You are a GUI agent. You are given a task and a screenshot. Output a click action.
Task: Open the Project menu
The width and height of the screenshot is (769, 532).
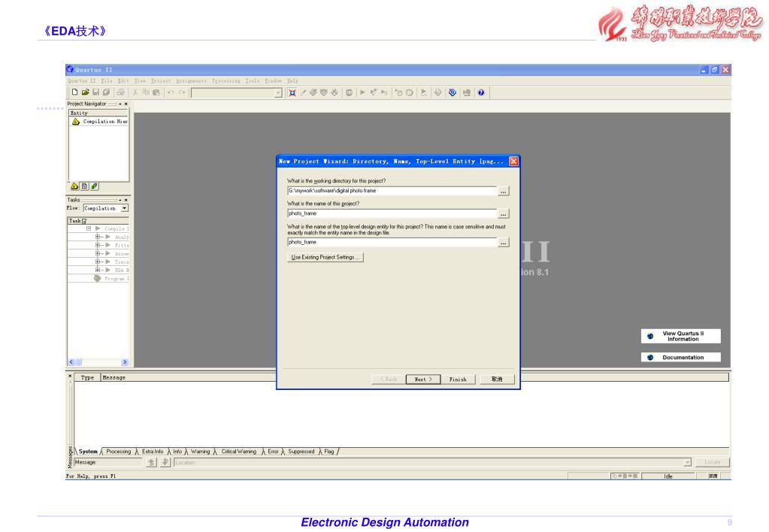tap(161, 81)
